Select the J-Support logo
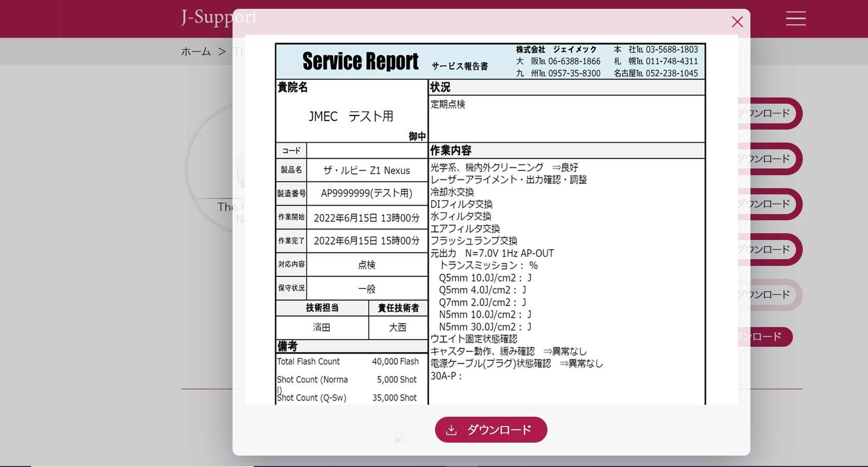868x467 pixels. pyautogui.click(x=218, y=17)
